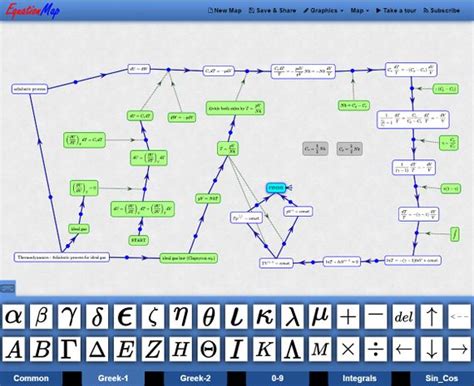Tap the dashed backspace arrow key

pos(459,316)
